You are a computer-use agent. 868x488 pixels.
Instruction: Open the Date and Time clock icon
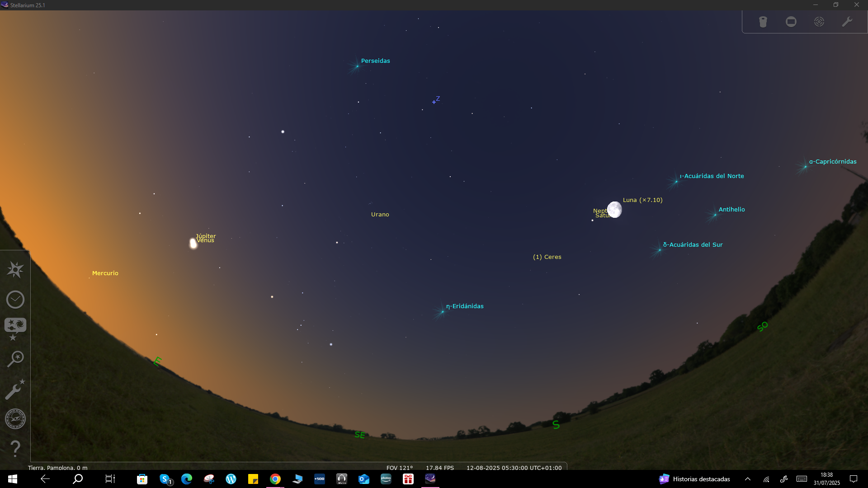(x=15, y=300)
